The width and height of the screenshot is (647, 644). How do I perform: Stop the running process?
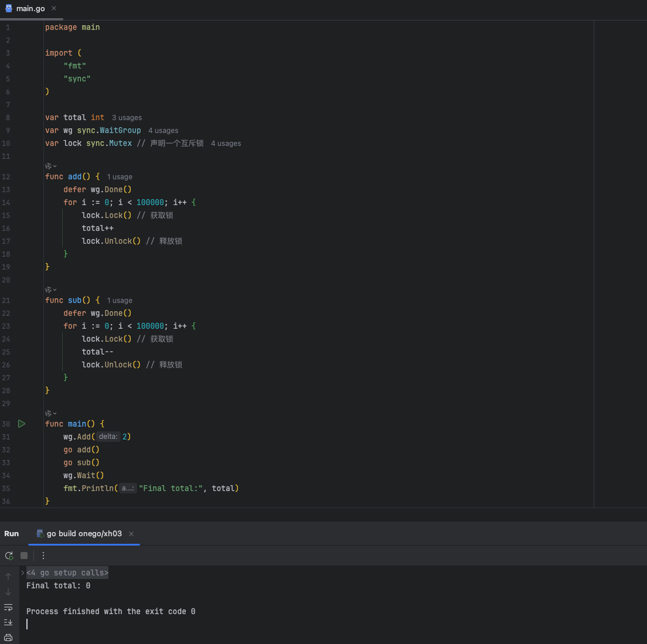(x=24, y=556)
